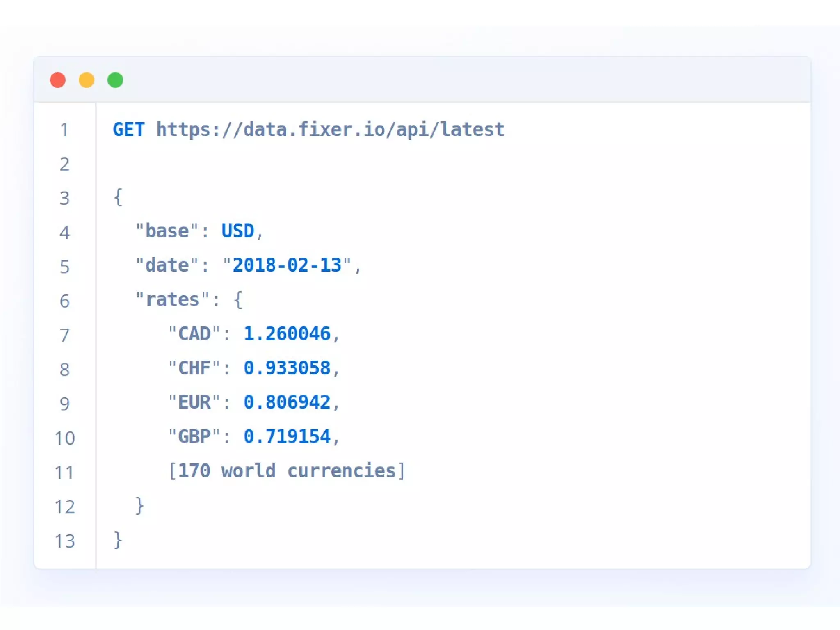The image size is (840, 630).
Task: Click the "base" key label
Action: pyautogui.click(x=167, y=231)
